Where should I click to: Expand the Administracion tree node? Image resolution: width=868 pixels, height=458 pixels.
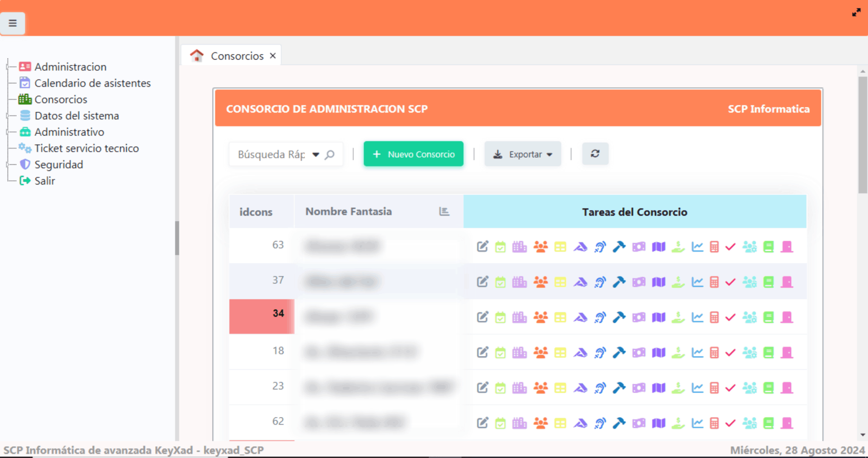(7, 67)
